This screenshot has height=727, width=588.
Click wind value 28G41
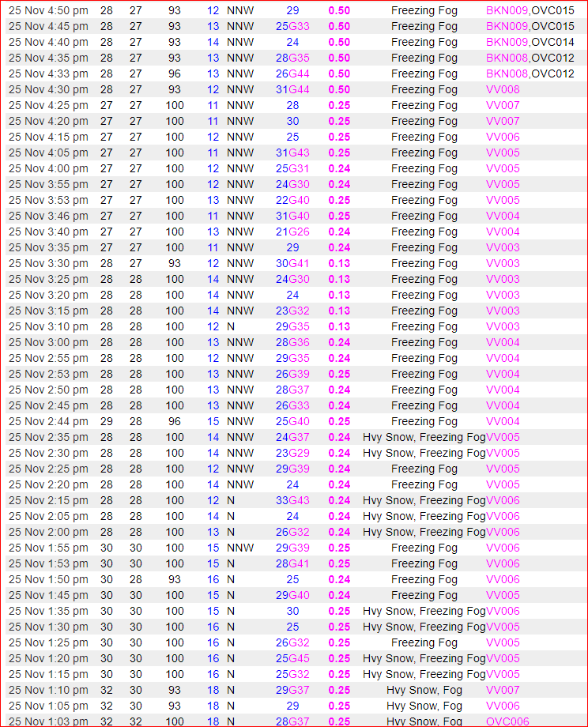pyautogui.click(x=292, y=563)
